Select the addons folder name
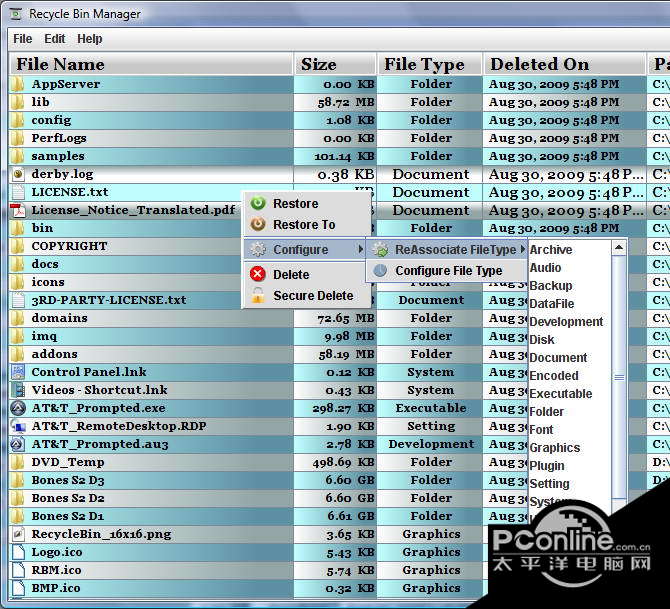 point(55,354)
